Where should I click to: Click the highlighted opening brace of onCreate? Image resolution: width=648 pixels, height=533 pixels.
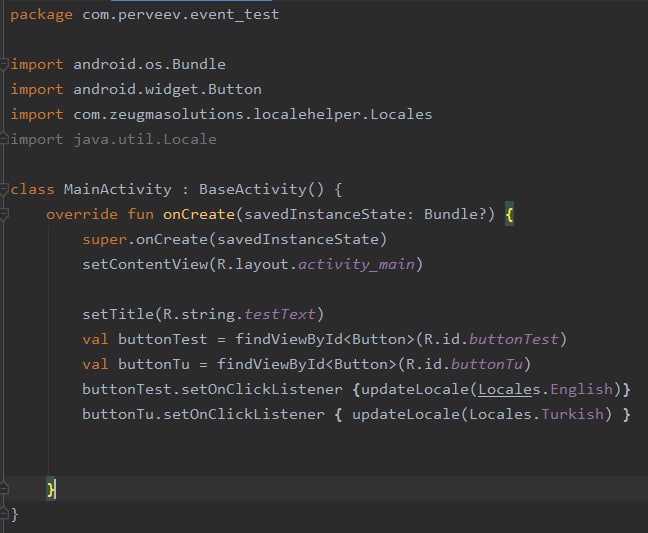coord(510,214)
